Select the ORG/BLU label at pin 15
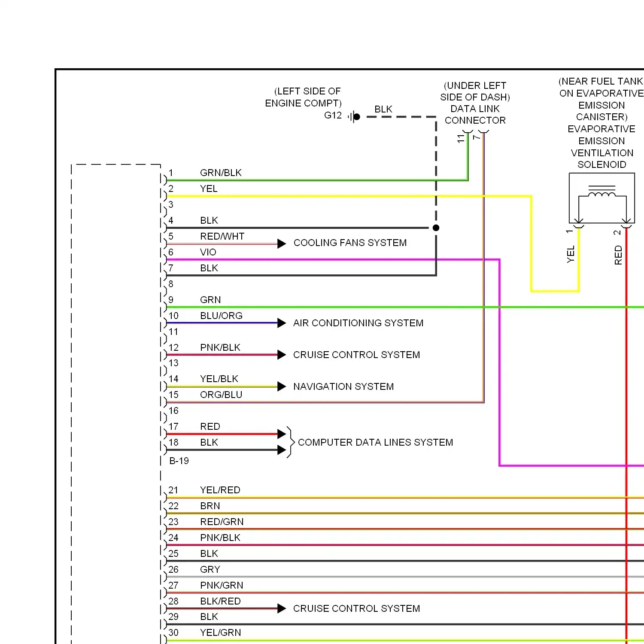Image resolution: width=644 pixels, height=644 pixels. click(x=221, y=395)
